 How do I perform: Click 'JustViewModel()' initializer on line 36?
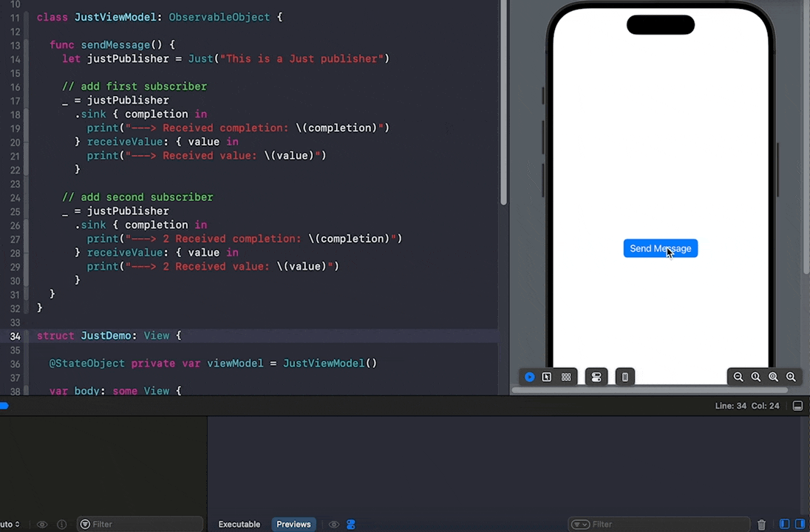tap(330, 364)
